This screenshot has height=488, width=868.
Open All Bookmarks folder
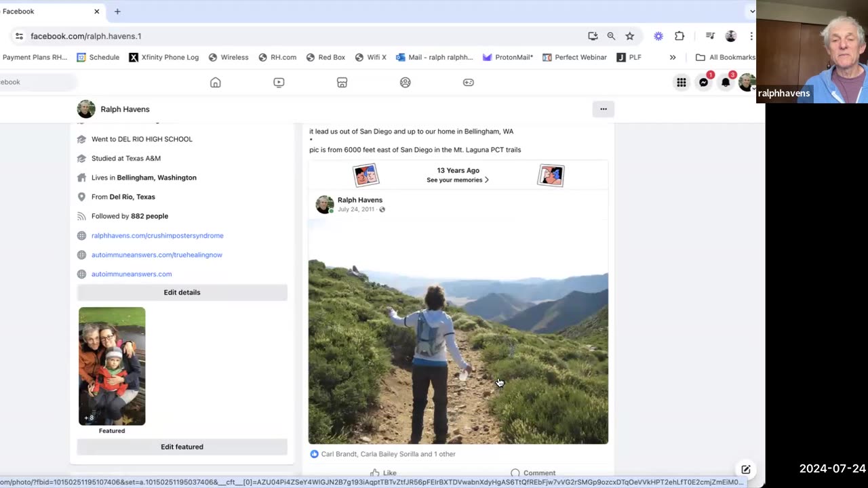725,58
